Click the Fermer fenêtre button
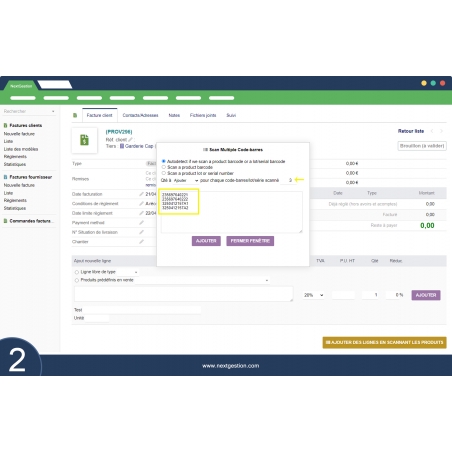Screen dimensions: 452x452 pyautogui.click(x=250, y=241)
